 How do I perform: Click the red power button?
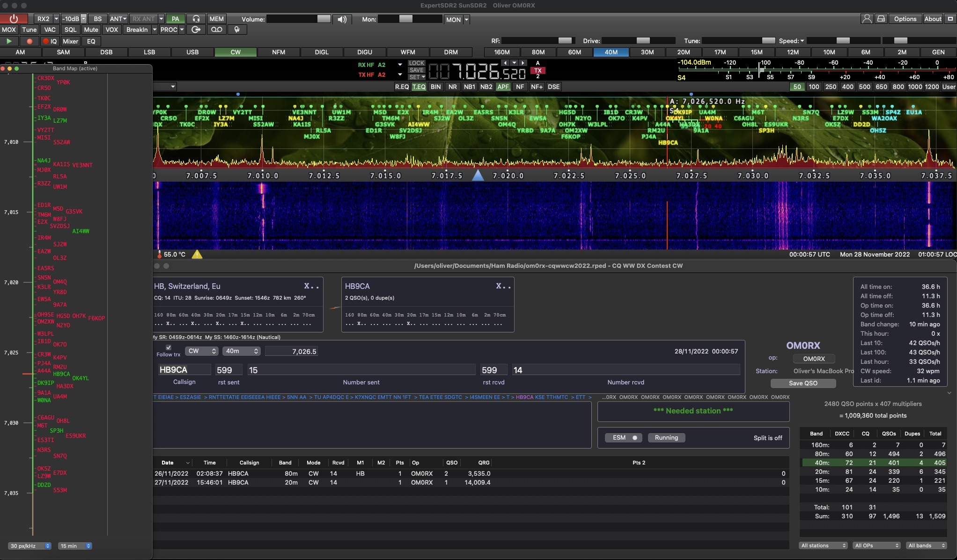(x=14, y=19)
